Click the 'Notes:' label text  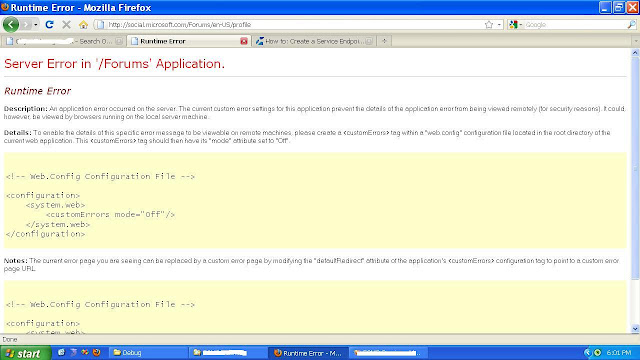point(16,260)
